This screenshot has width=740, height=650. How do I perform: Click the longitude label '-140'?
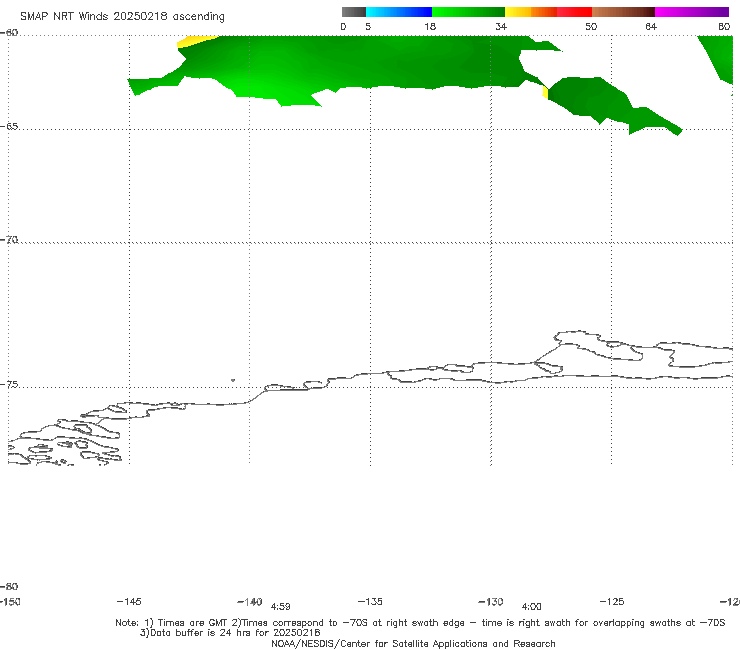point(250,602)
